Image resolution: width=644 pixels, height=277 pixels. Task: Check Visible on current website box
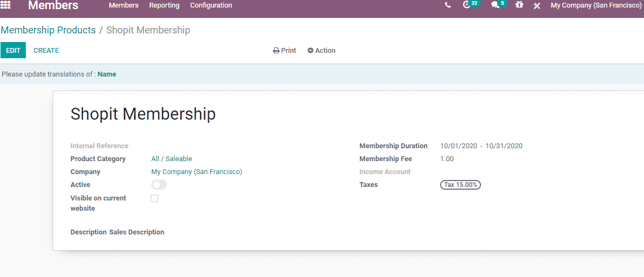[154, 198]
